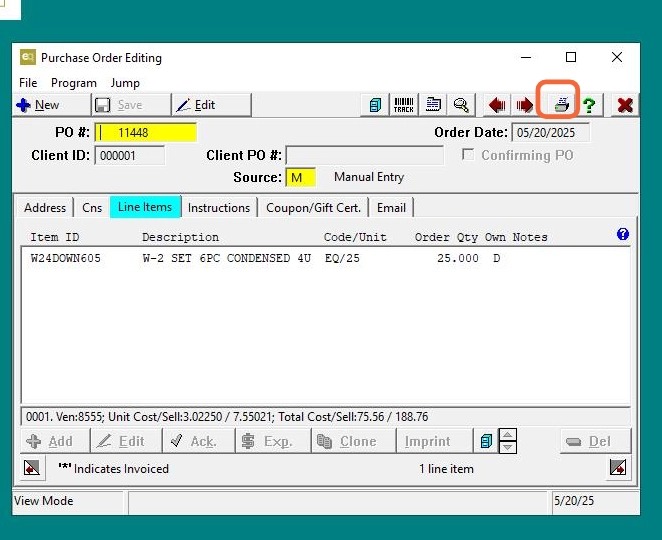Open the order listing form icon
This screenshot has height=540, width=662.
coord(433,105)
